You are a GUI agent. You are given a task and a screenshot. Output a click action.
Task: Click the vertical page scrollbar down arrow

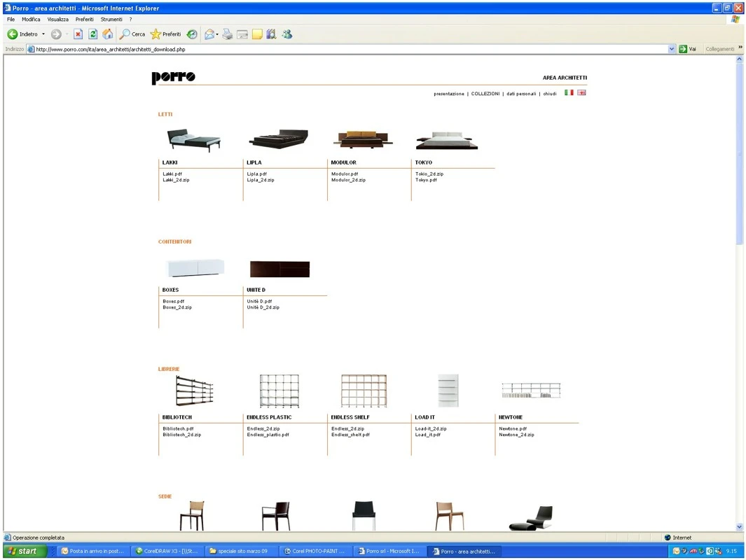740,527
